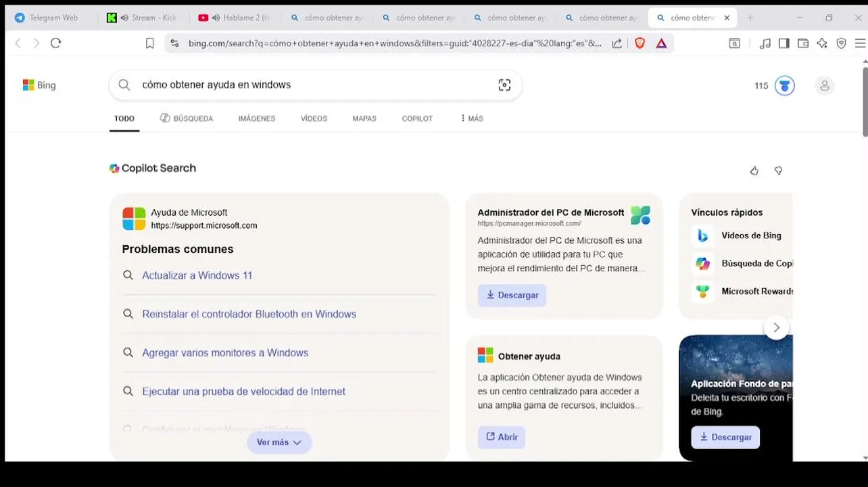Click the Problemas comunes heading
Viewport: 868px width, 487px height.
point(178,249)
